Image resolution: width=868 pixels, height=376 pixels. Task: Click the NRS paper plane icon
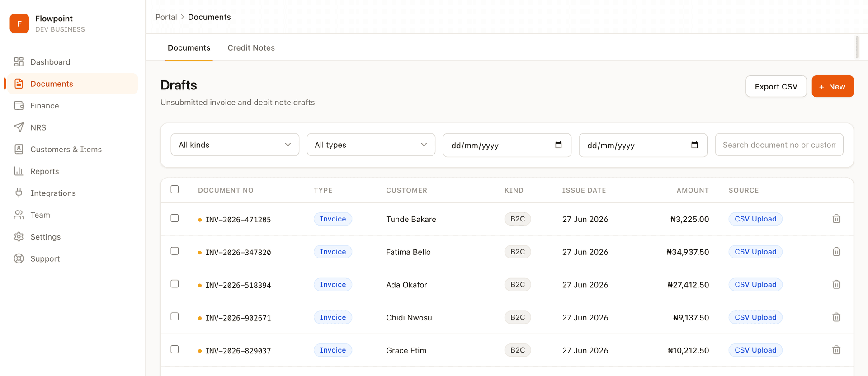[19, 127]
